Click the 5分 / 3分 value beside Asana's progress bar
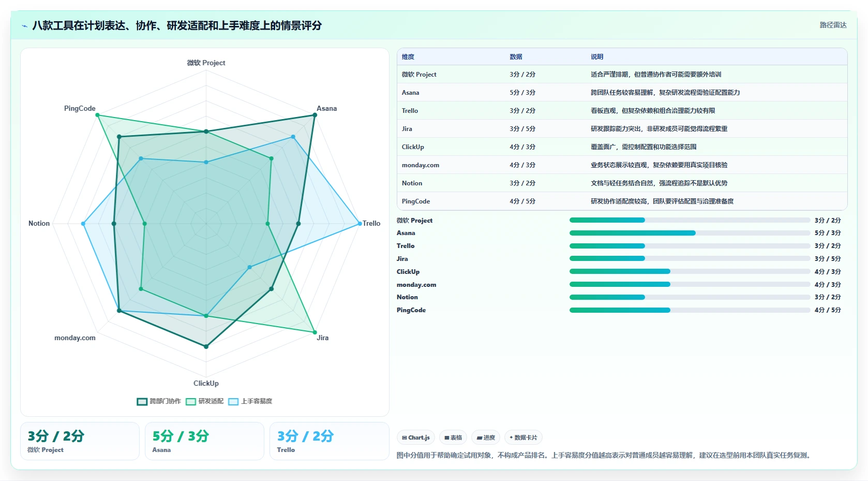 click(x=828, y=233)
